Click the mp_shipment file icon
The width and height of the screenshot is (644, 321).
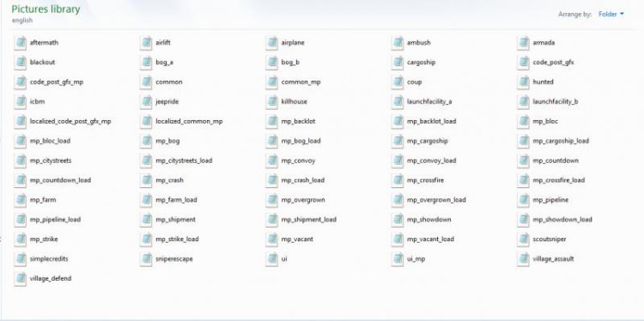click(x=146, y=220)
